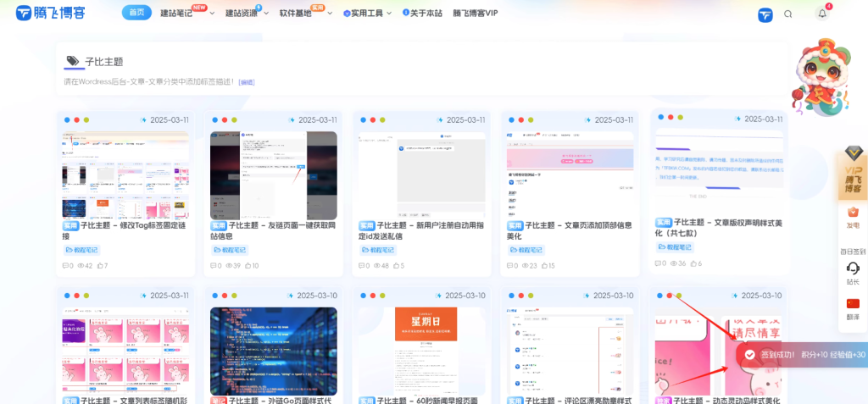Open the 星期日 thumbnail of 60秒新闻早报 post
This screenshot has height=404, width=868.
[x=422, y=351]
